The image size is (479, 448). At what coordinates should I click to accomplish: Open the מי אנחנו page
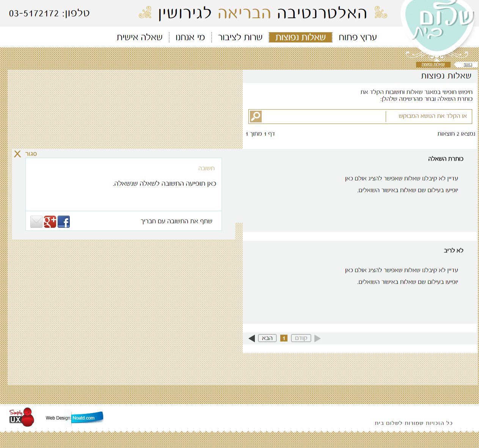tap(190, 37)
